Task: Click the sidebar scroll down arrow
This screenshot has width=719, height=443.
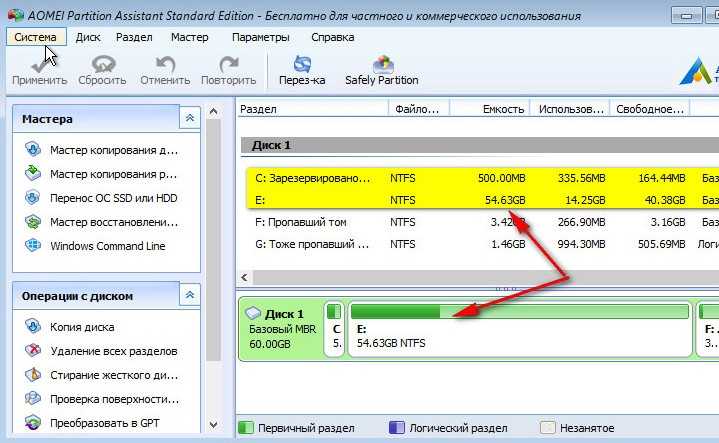Action: (x=213, y=425)
